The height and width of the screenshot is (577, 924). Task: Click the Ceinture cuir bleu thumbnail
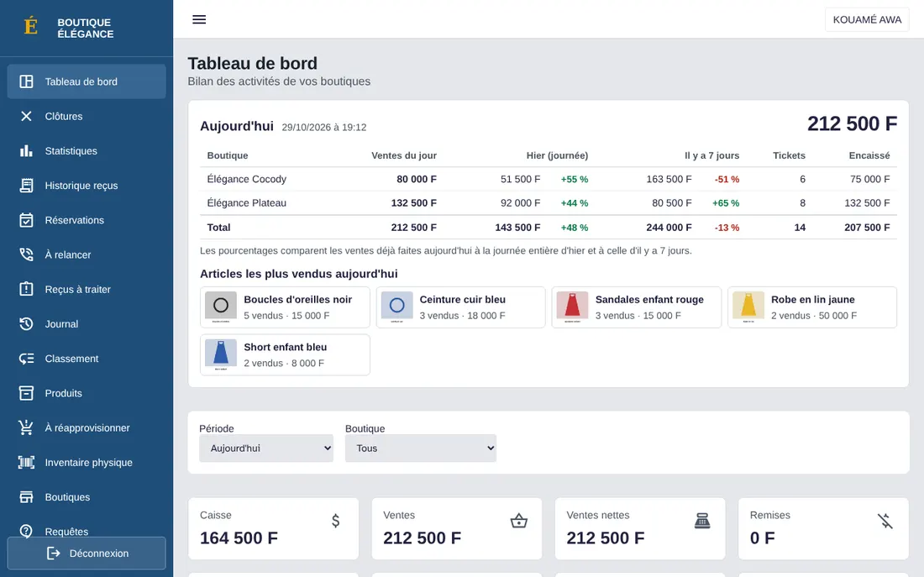396,307
